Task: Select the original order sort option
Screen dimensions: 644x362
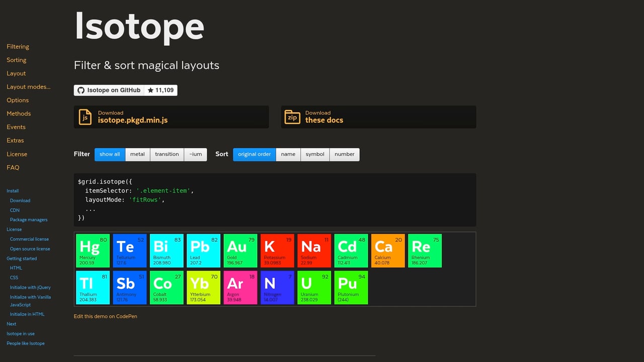Action: coord(254,154)
